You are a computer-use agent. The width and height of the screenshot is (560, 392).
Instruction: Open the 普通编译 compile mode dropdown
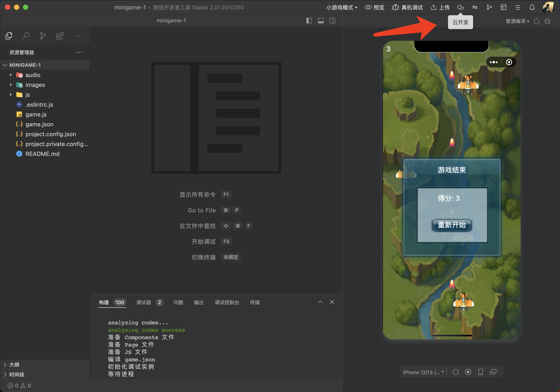tap(518, 21)
